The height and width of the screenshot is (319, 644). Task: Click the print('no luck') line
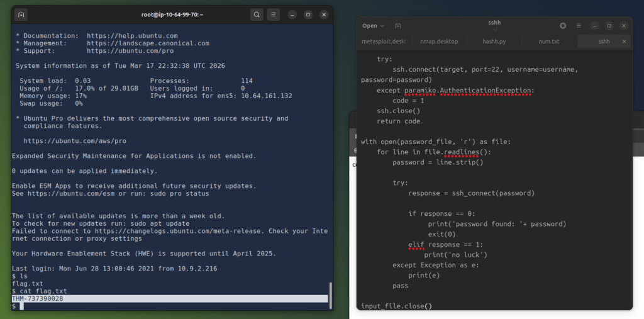click(x=455, y=255)
